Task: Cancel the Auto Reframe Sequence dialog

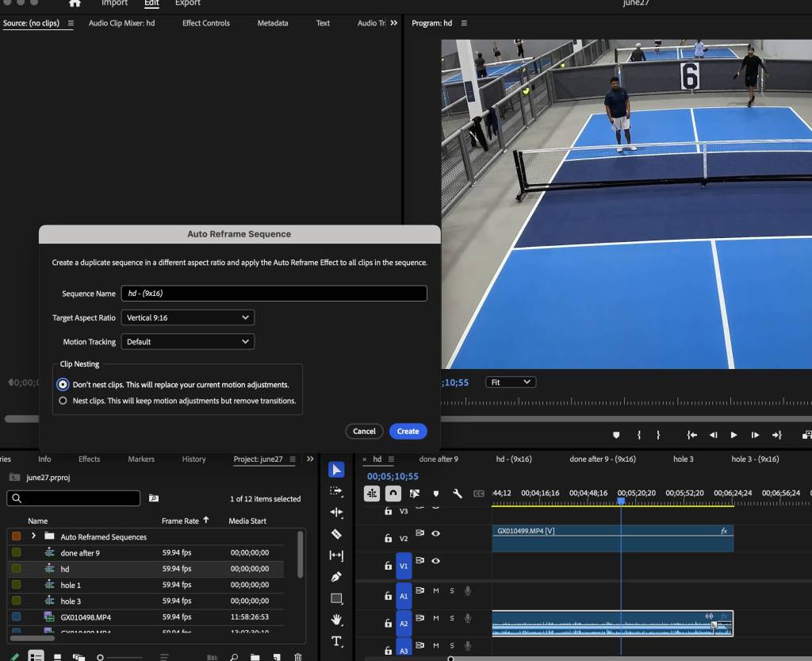Action: (x=364, y=431)
